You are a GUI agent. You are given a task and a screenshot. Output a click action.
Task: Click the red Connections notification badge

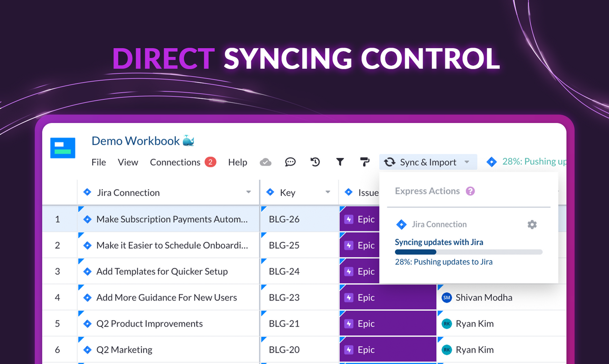click(x=210, y=162)
